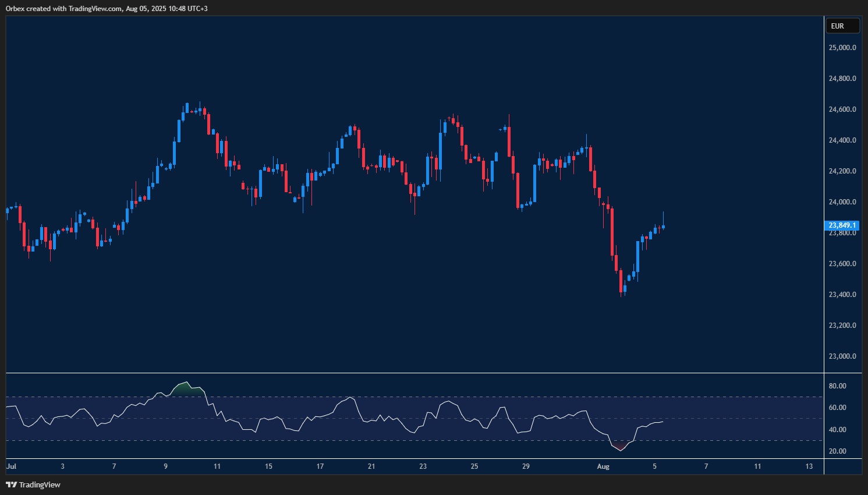Select the date 5 on time axis

pyautogui.click(x=654, y=466)
